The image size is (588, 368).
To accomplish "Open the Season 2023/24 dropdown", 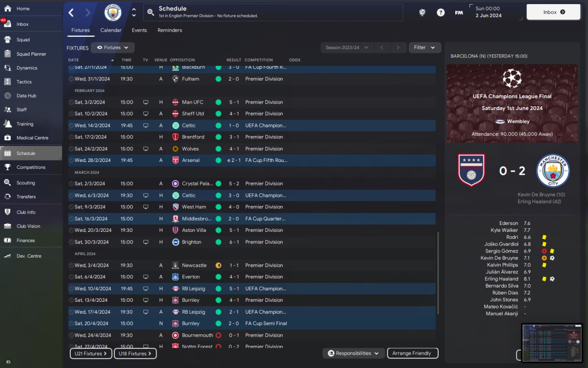I will (x=346, y=47).
